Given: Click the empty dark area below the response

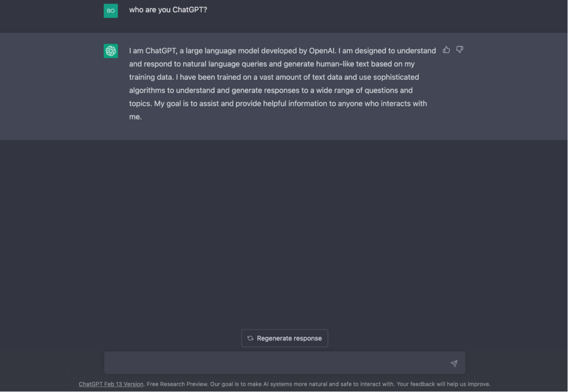Looking at the screenshot, I should [284, 232].
